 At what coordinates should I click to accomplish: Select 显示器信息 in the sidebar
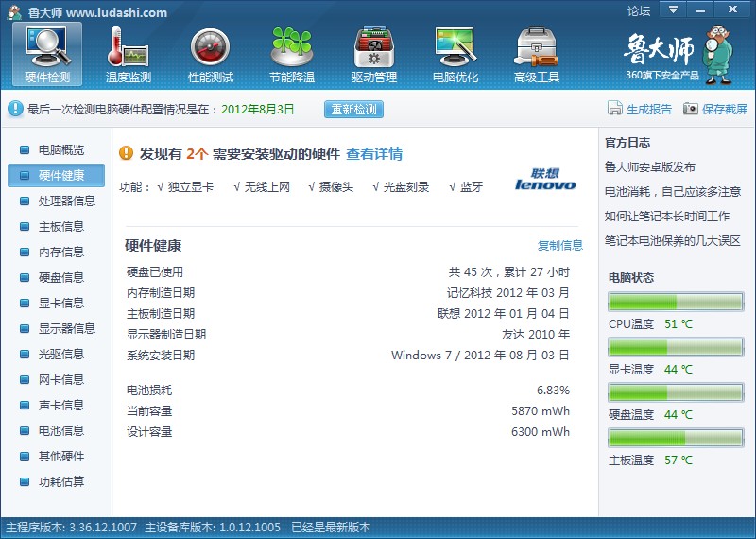point(57,329)
